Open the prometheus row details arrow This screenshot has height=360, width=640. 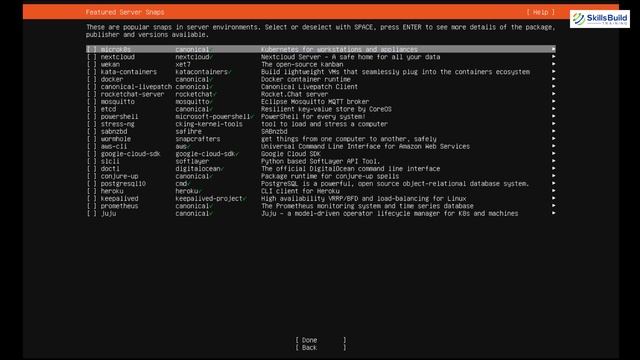pyautogui.click(x=553, y=206)
